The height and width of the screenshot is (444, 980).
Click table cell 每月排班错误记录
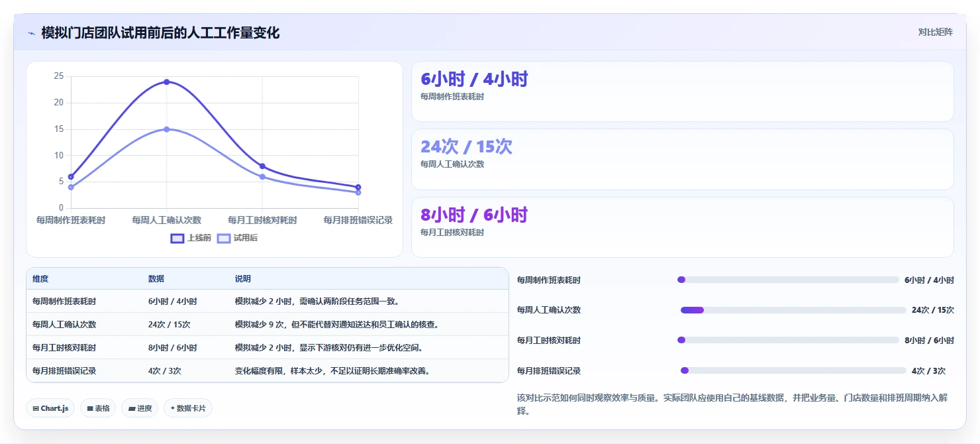[x=64, y=371]
